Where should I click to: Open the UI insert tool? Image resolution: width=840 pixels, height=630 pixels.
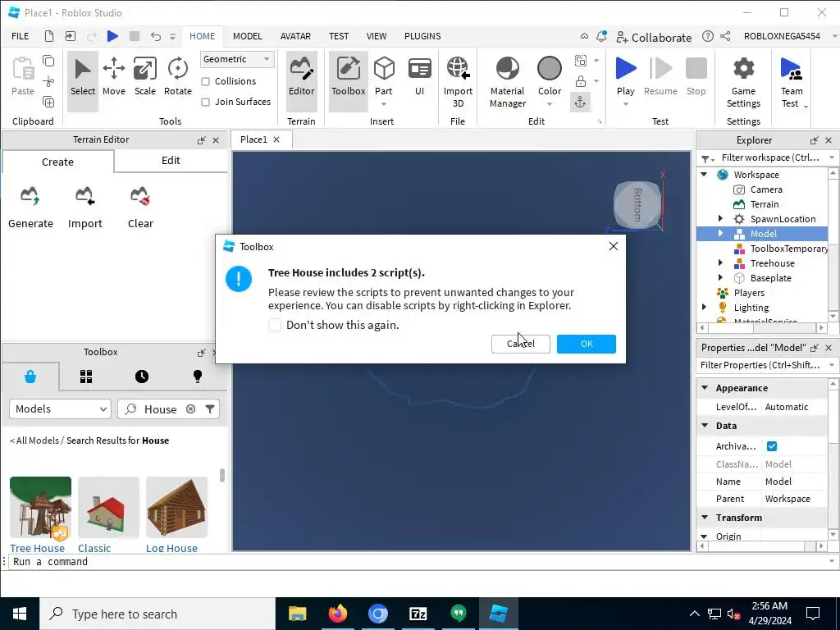(x=419, y=77)
